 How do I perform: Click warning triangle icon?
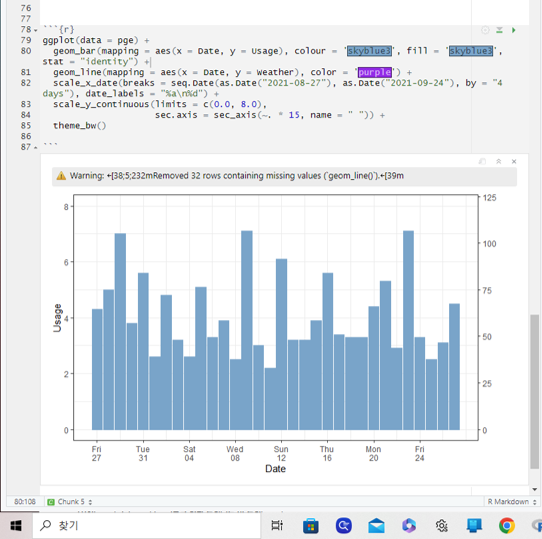[61, 176]
